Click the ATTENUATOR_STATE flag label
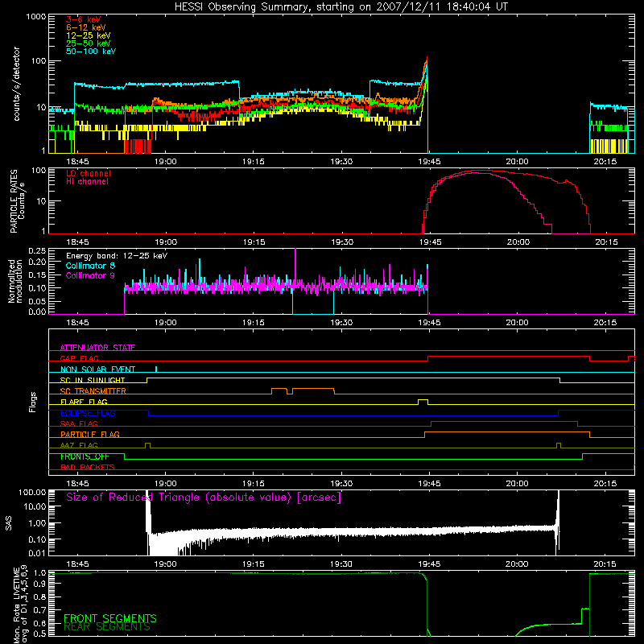Viewport: 644px width, 644px height. [97, 348]
